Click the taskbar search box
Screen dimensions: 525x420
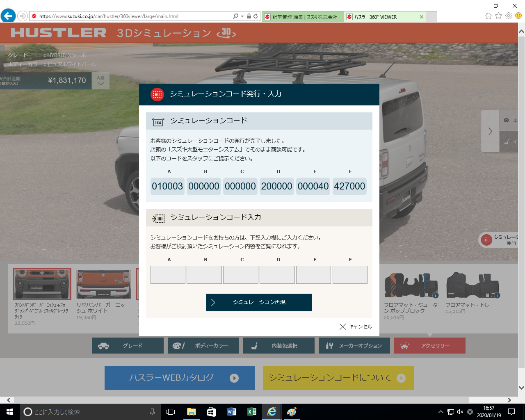pyautogui.click(x=90, y=412)
